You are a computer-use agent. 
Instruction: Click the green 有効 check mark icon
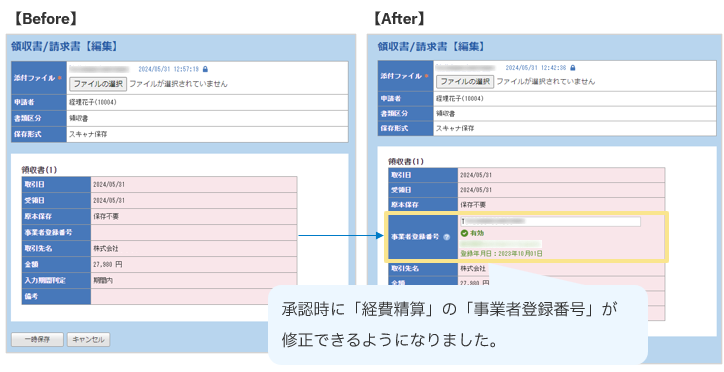[465, 233]
